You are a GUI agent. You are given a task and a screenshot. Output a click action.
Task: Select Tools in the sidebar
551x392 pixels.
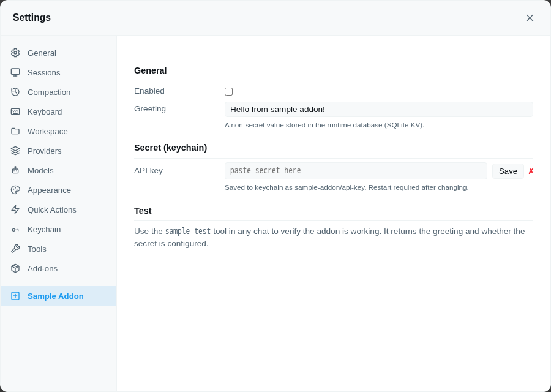point(58,249)
